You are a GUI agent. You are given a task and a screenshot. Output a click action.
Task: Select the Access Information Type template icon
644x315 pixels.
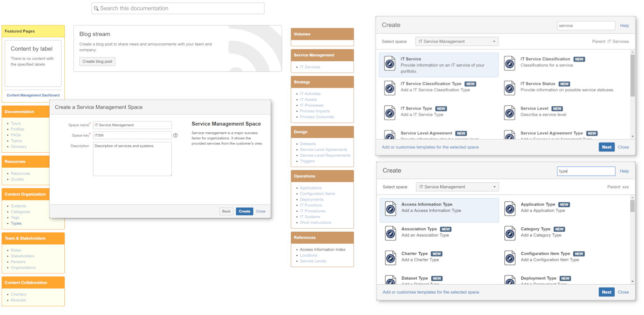(390, 209)
